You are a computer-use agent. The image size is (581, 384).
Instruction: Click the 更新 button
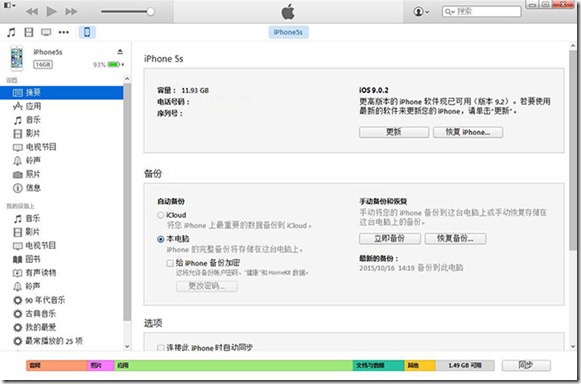point(394,132)
